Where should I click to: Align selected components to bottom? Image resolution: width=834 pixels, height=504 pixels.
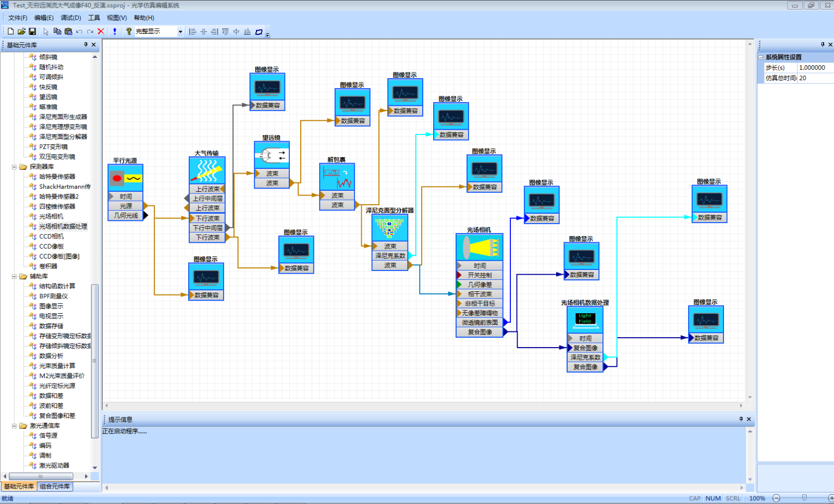point(247,32)
